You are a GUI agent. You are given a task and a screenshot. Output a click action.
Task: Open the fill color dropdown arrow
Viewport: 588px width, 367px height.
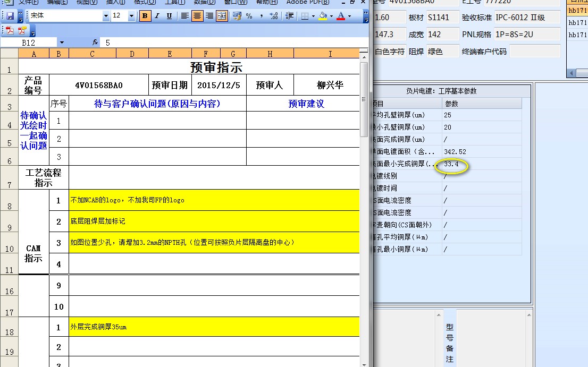coord(331,16)
